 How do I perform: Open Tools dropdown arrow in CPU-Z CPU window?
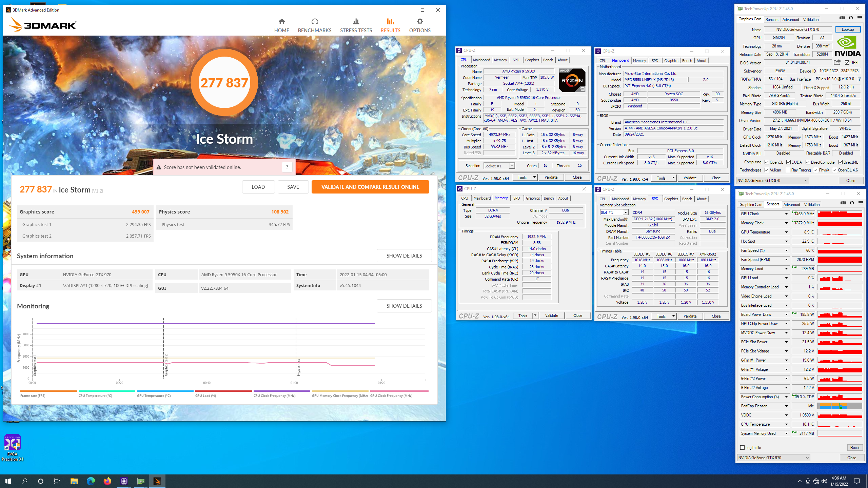coord(534,177)
